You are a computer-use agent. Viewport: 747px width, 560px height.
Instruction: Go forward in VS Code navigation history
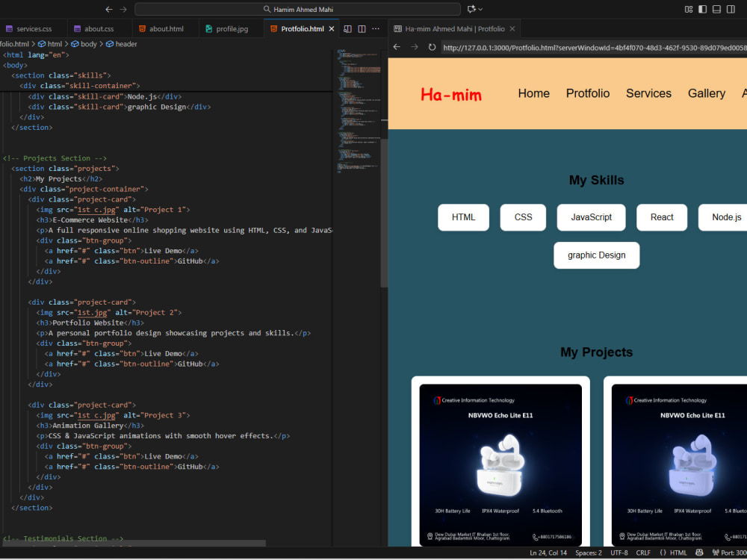click(123, 9)
